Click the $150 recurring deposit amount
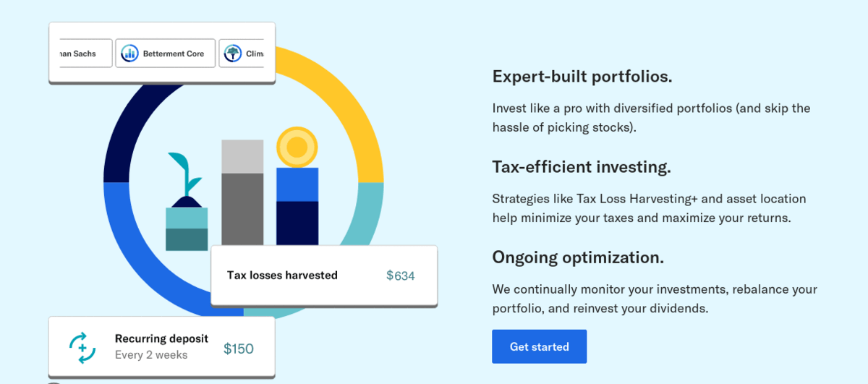 tap(239, 349)
